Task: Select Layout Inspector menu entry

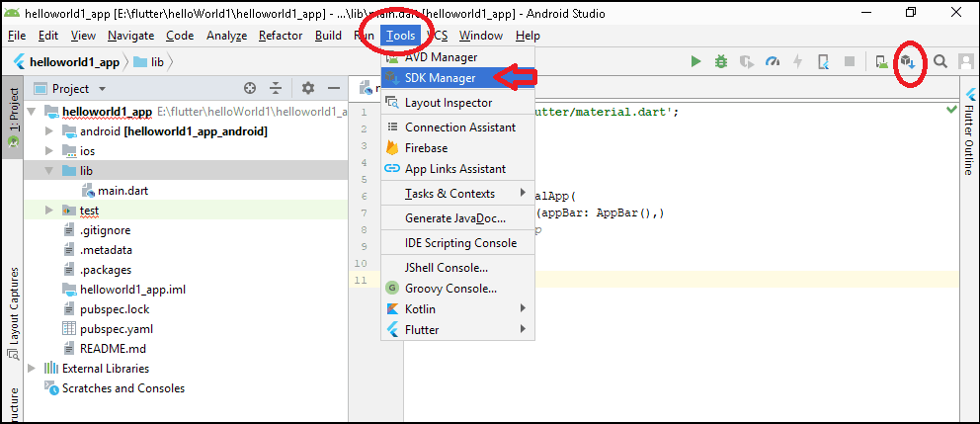Action: 457,103
